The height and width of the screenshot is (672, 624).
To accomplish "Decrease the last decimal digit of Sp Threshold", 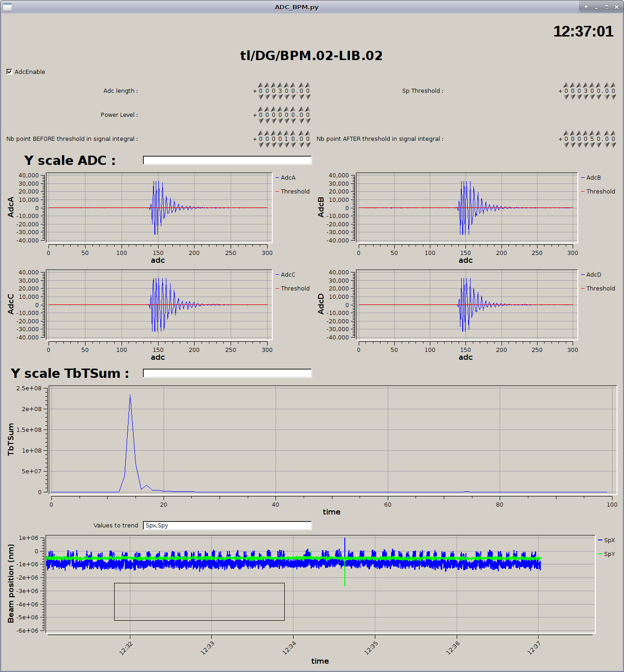I will click(x=613, y=97).
